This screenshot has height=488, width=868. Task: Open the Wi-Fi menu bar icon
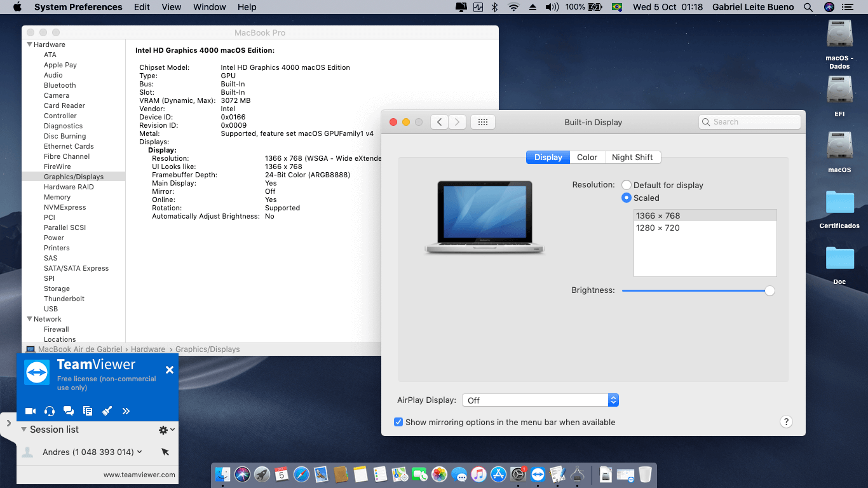(513, 7)
